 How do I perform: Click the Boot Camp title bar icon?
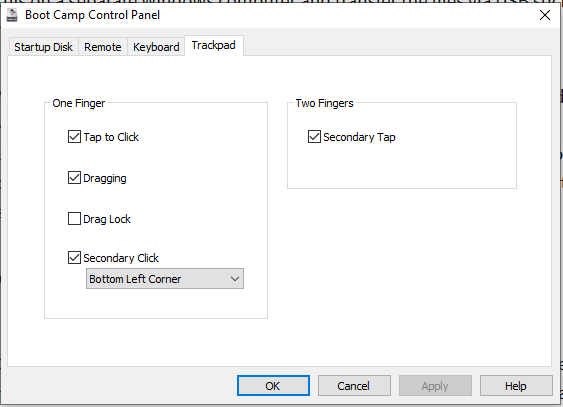point(12,15)
